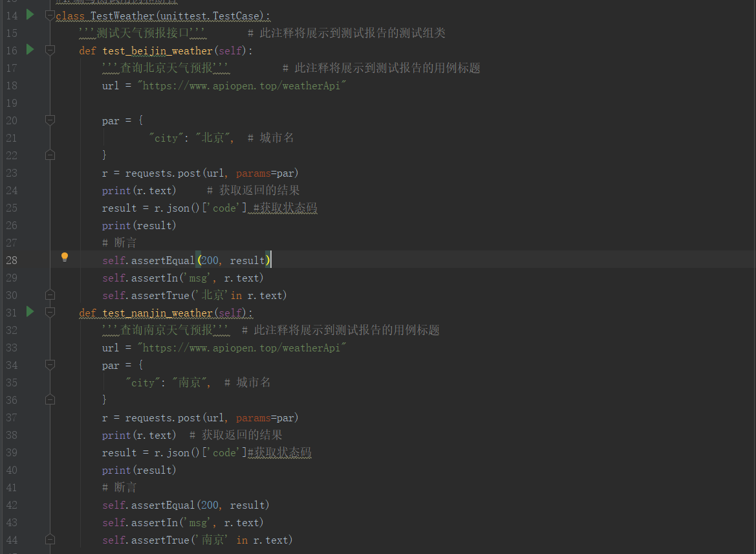Open the yellow lightbulb intention actions
Viewport: 756px width, 554px height.
click(x=65, y=257)
